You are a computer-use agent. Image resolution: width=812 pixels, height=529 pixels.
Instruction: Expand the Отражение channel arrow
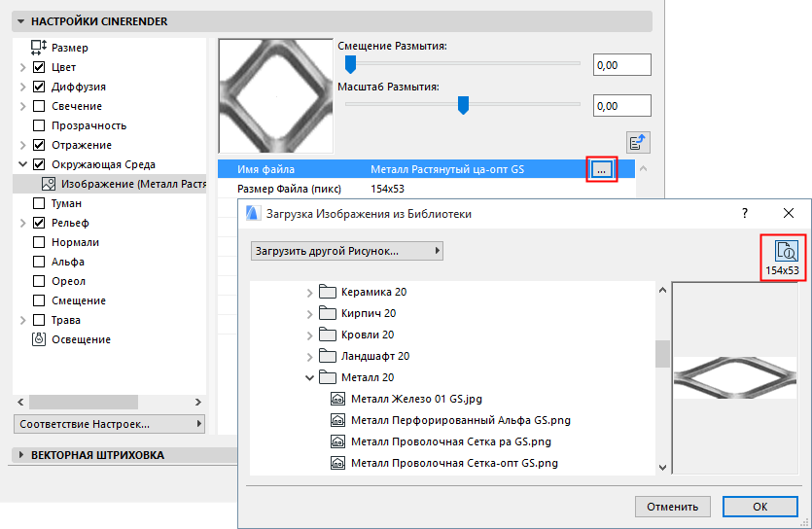[x=22, y=145]
